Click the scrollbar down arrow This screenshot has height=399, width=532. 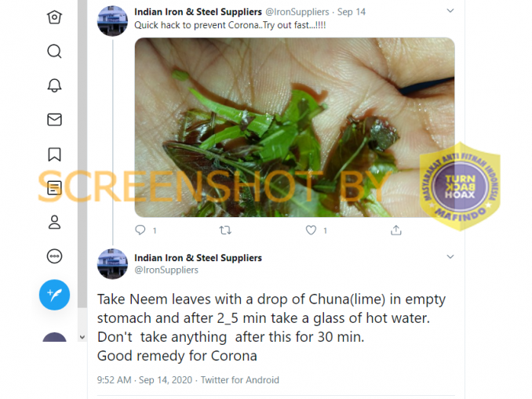coord(82,337)
